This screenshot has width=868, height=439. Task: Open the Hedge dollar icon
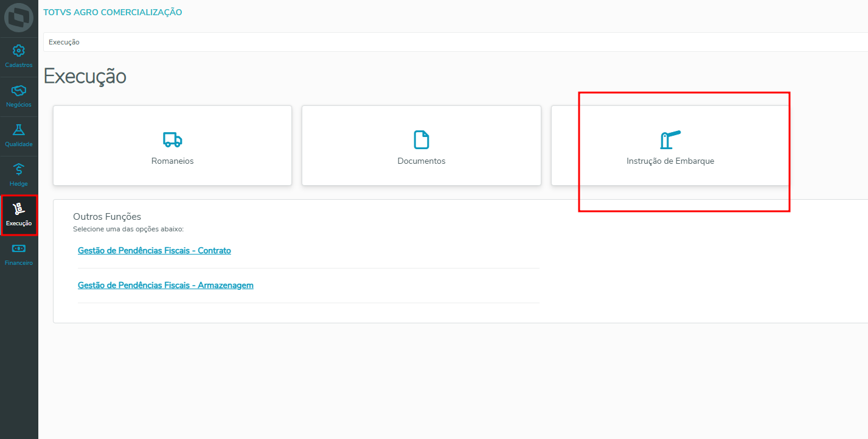point(19,170)
